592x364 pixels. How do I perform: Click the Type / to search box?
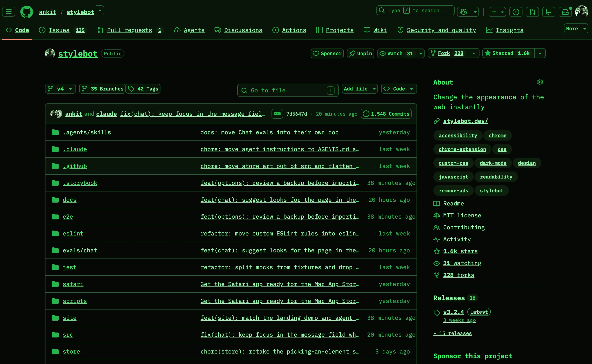coord(415,11)
